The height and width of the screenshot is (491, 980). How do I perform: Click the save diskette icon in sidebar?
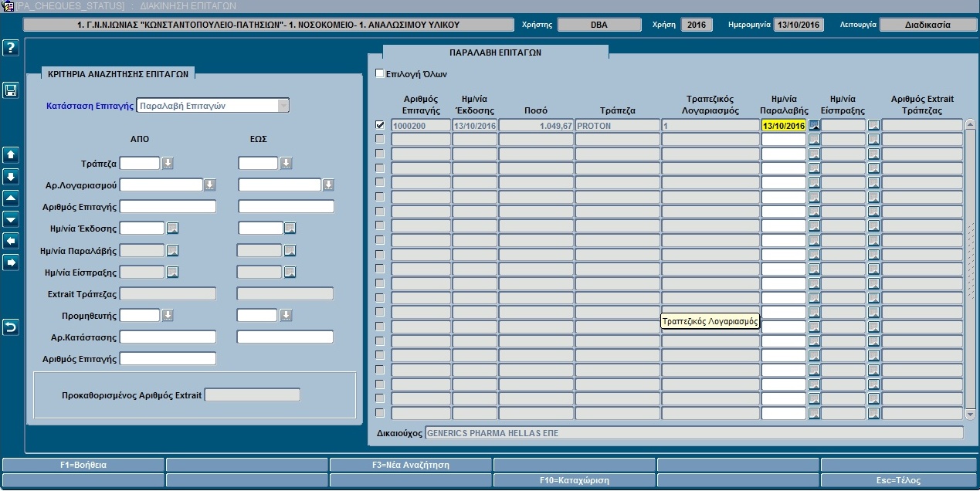(x=11, y=90)
